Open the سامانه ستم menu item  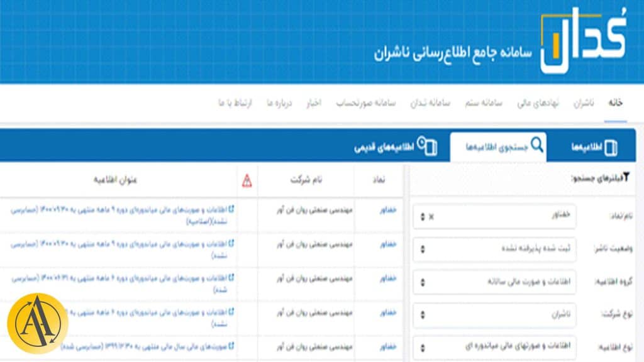click(484, 103)
